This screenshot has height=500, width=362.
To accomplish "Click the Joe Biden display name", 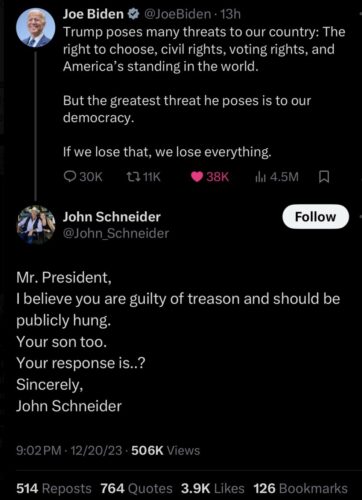I will (93, 14).
